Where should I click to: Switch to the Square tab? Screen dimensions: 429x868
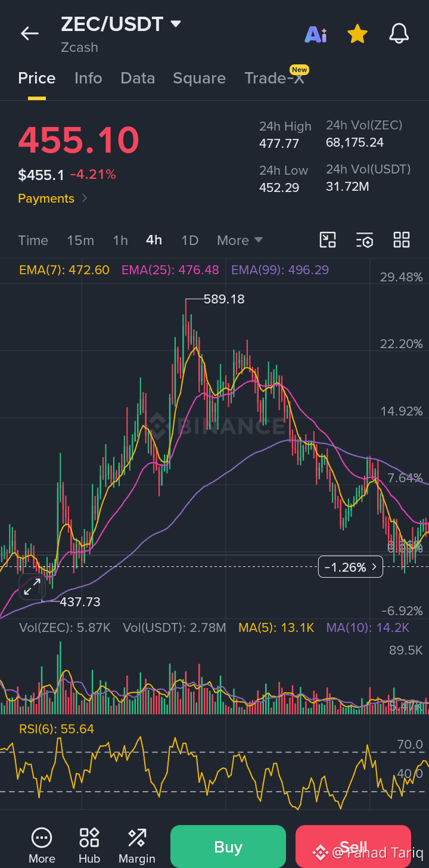coord(199,78)
